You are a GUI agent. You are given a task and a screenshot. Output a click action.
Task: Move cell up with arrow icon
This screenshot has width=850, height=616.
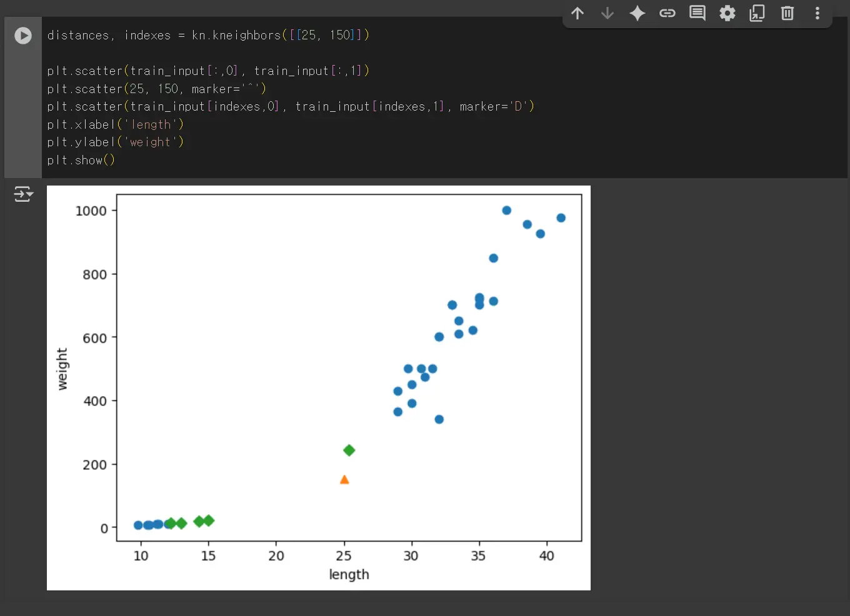[577, 13]
